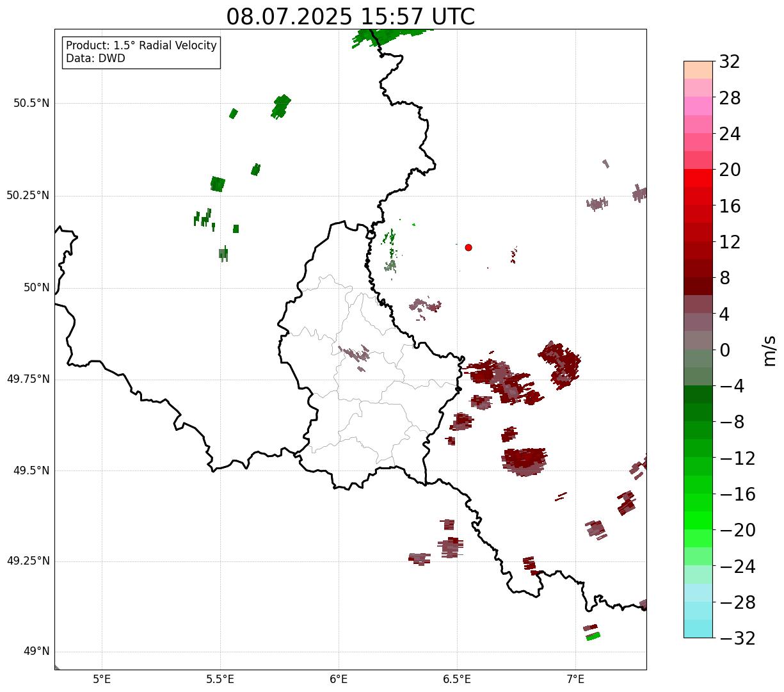Click the colorbar tick label 32
The height and width of the screenshot is (692, 784).
pyautogui.click(x=730, y=61)
